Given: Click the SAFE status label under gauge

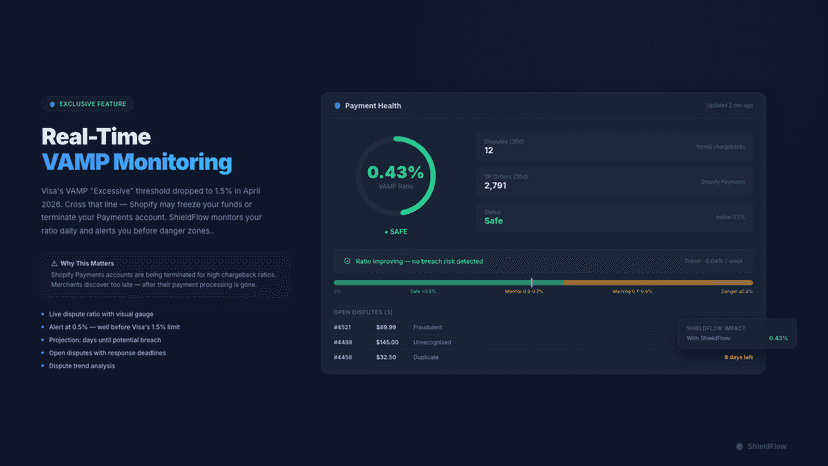Looking at the screenshot, I should coord(396,231).
